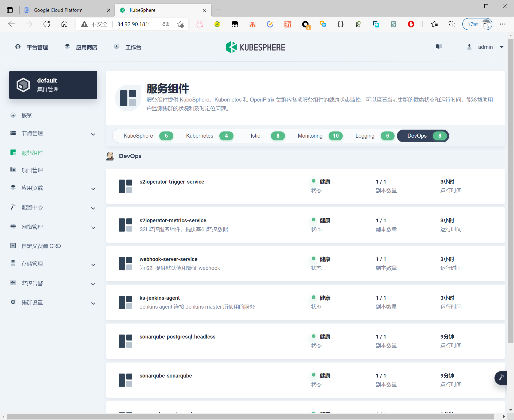
Task: Go to 自定义资源 CRD page
Action: 41,246
